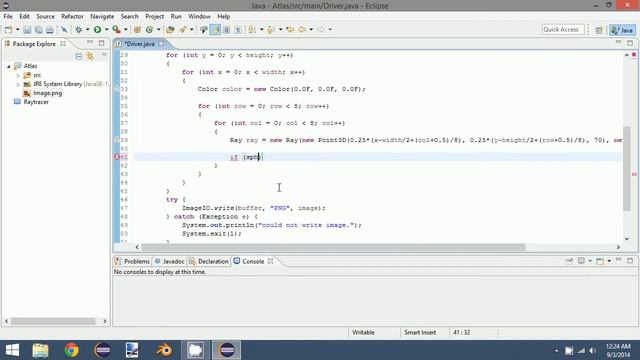Collapse All in Package Explorer

79,56
